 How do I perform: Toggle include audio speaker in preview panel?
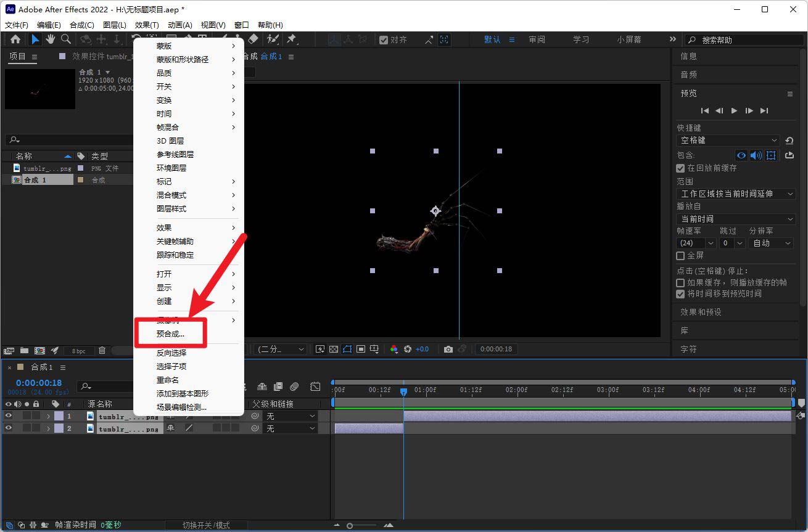coord(756,155)
